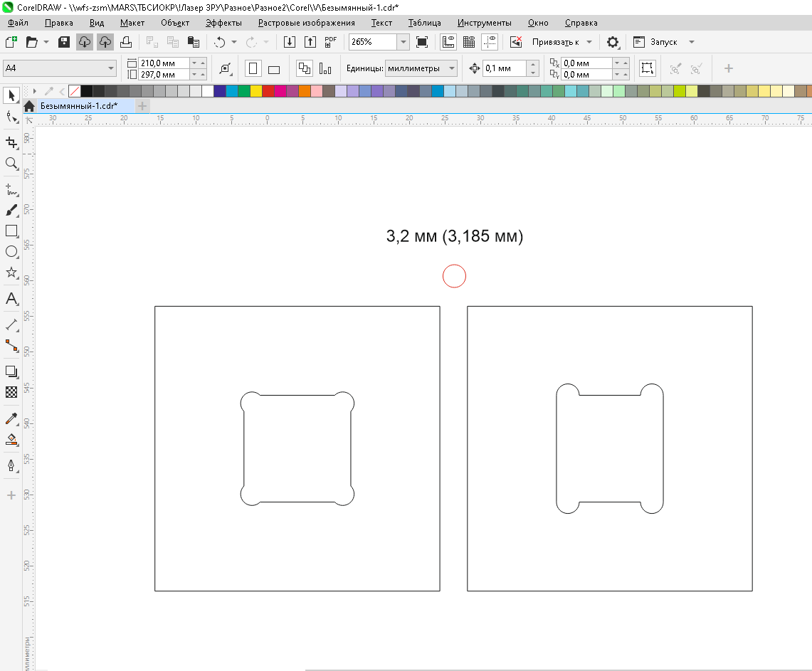Viewport: 812px width, 671px height.
Task: Switch page to landscape orientation
Action: tap(274, 69)
